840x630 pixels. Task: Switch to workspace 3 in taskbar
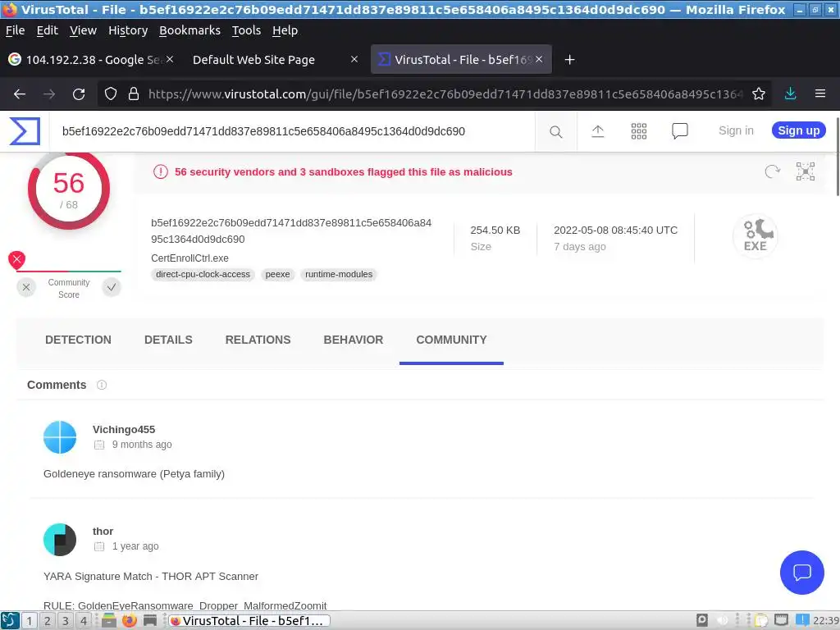pos(66,621)
